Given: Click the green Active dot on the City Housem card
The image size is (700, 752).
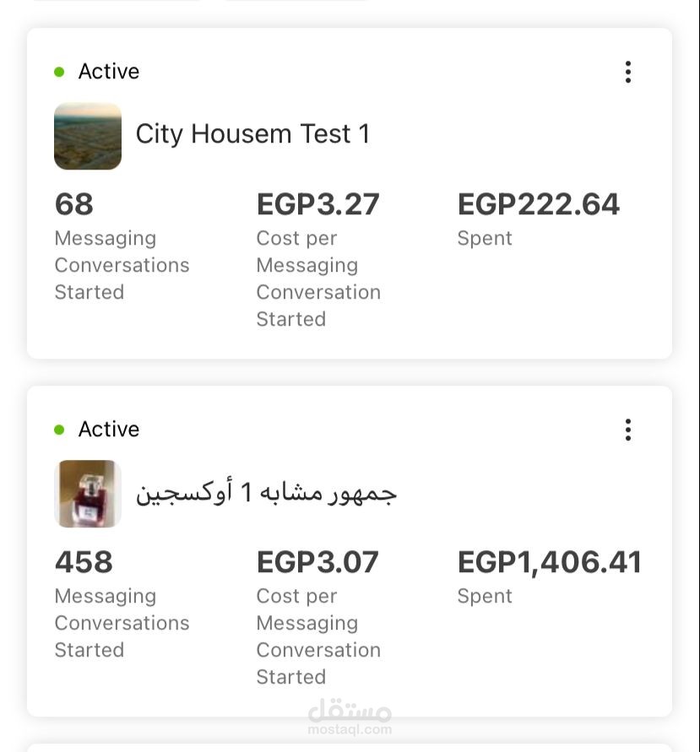Looking at the screenshot, I should pyautogui.click(x=59, y=72).
